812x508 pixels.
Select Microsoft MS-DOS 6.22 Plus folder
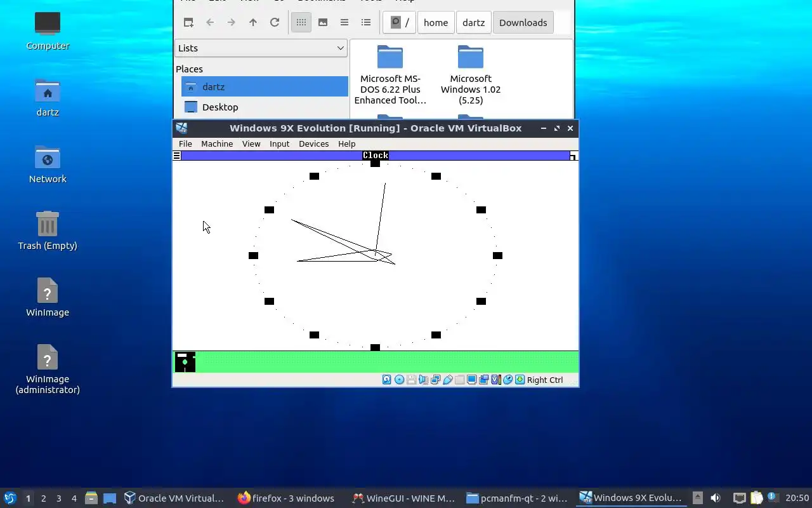coord(390,75)
